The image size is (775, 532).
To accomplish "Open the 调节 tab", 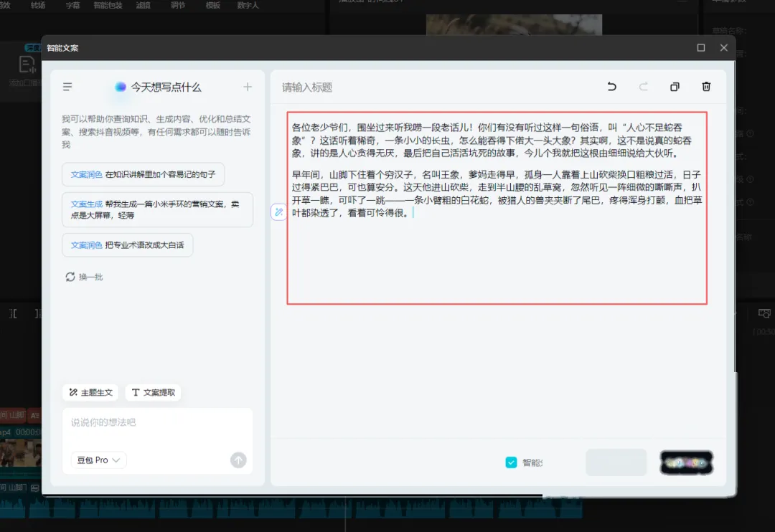I will (x=178, y=6).
